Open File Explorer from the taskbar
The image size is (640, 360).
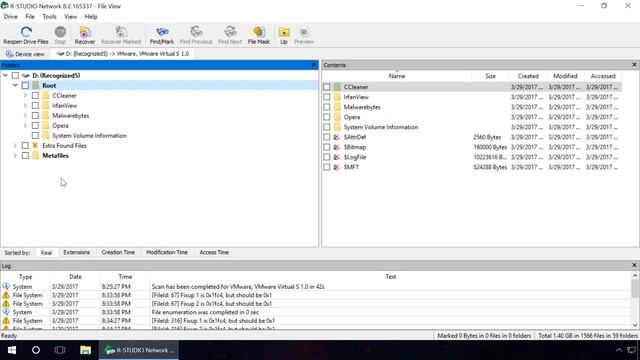click(85, 350)
